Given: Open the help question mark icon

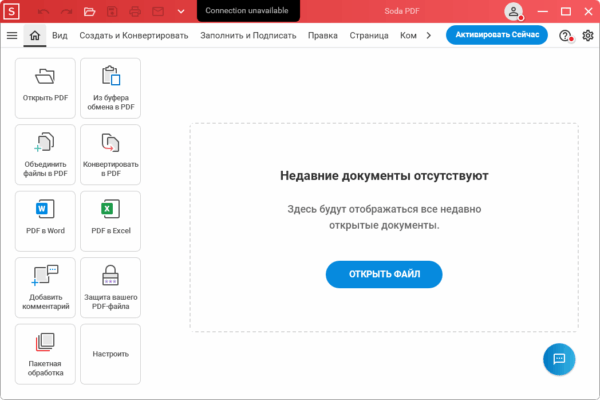Looking at the screenshot, I should pos(565,36).
